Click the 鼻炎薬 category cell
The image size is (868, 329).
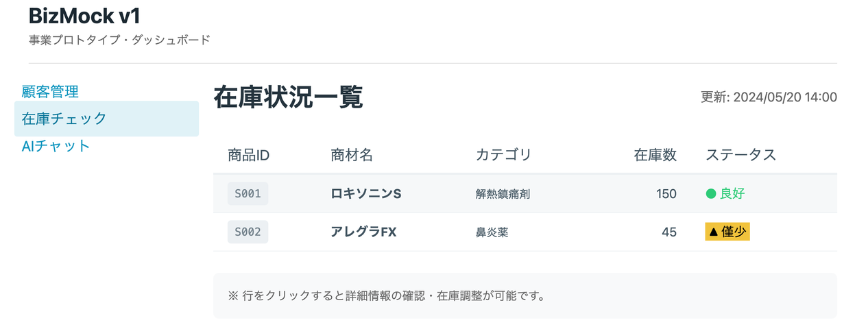(492, 232)
